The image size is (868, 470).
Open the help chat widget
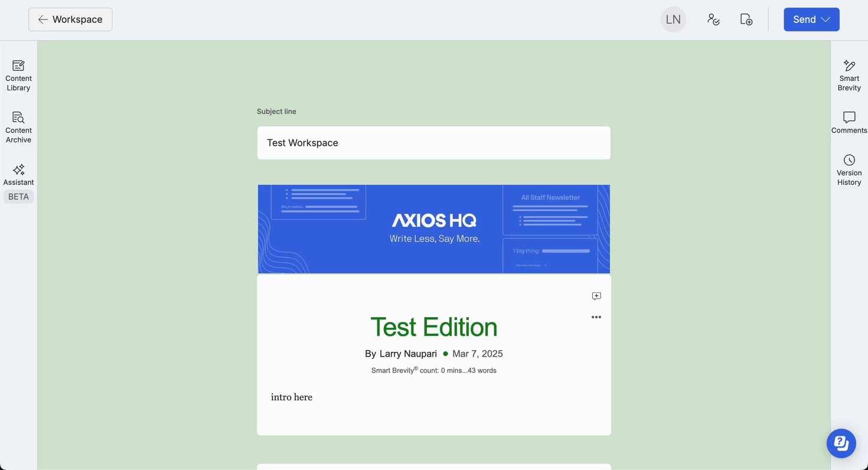point(841,443)
